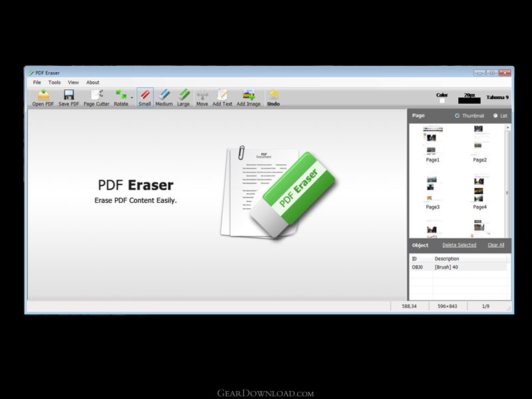
Task: Click the Description column header
Action: tap(470, 259)
